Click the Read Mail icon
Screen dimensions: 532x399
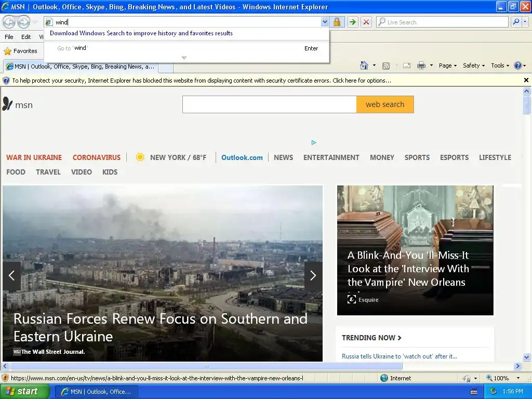[407, 65]
